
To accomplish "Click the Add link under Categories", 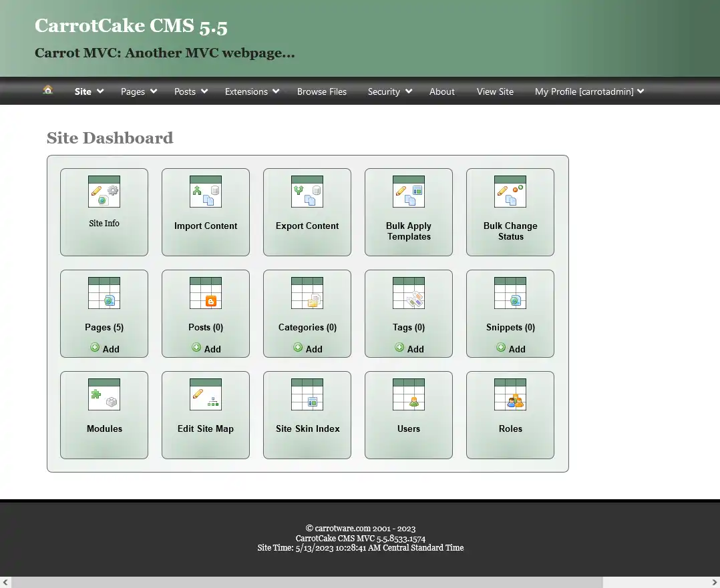I will (314, 349).
